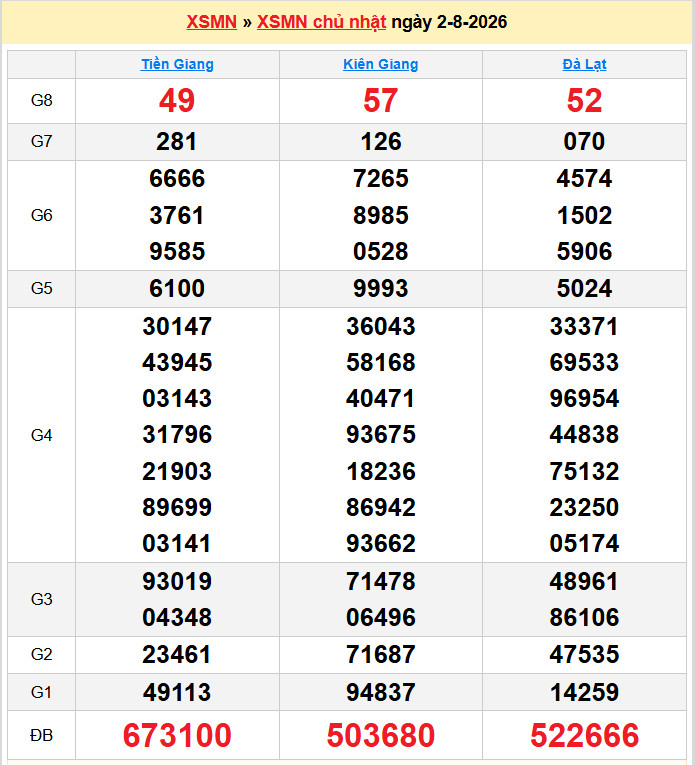Open the Đà Lạt province link
The height and width of the screenshot is (765, 695).
pyautogui.click(x=584, y=64)
